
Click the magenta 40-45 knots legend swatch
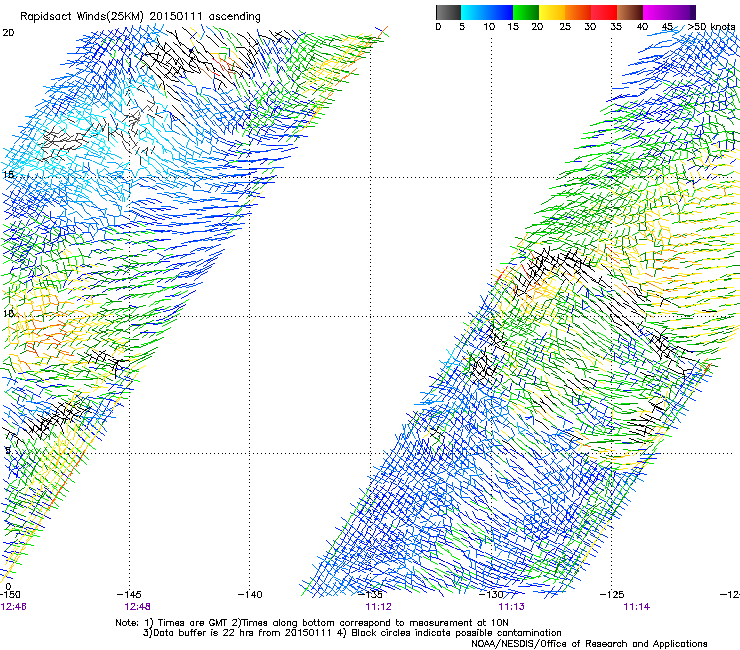click(x=656, y=12)
